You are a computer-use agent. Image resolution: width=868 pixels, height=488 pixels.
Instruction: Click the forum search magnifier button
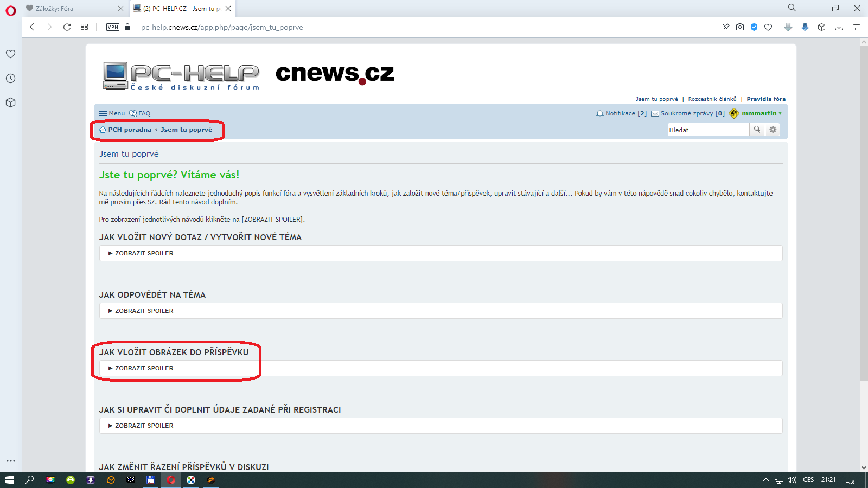click(757, 130)
